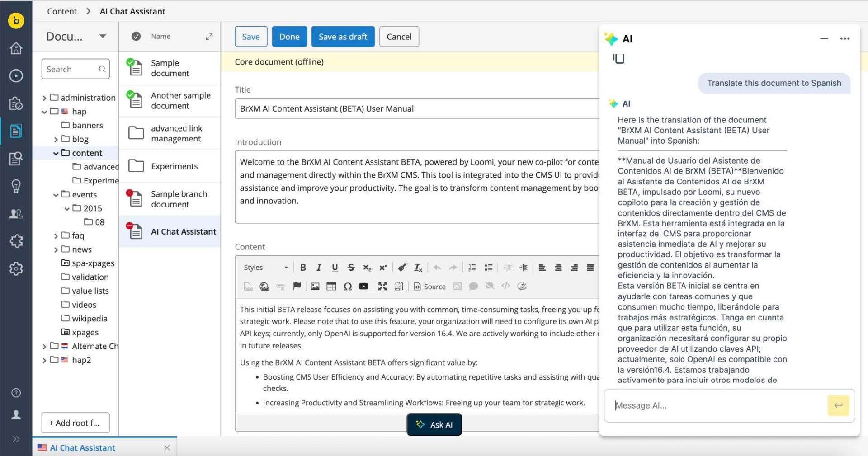Insert an external link with globe icon
This screenshot has width=868, height=456.
tap(264, 287)
